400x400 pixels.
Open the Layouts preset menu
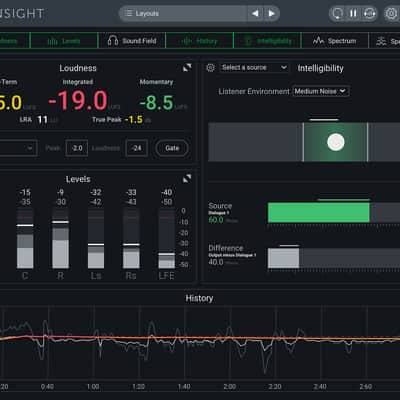point(183,13)
